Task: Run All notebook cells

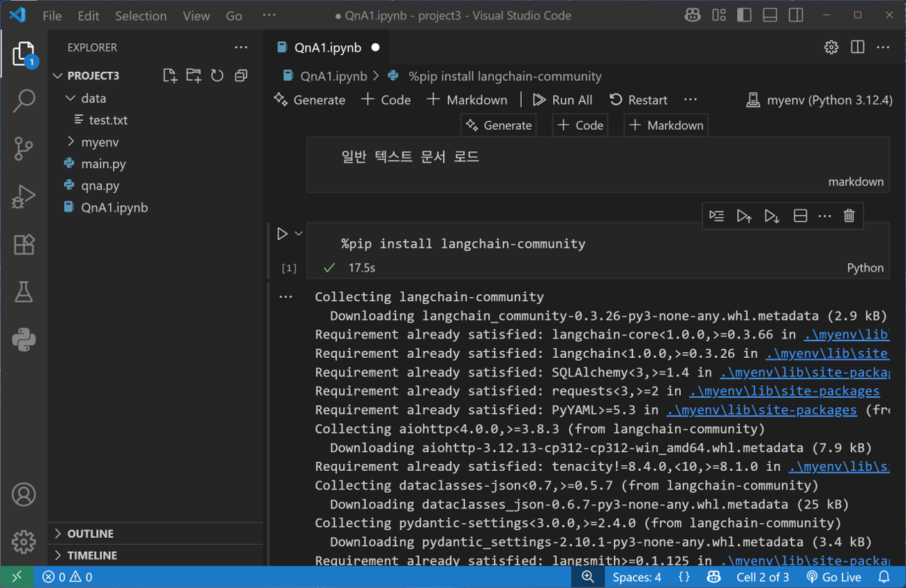Action: click(x=562, y=100)
